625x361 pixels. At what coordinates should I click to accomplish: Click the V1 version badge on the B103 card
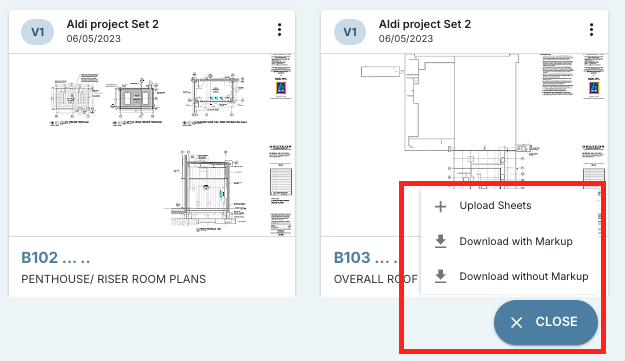tap(350, 32)
